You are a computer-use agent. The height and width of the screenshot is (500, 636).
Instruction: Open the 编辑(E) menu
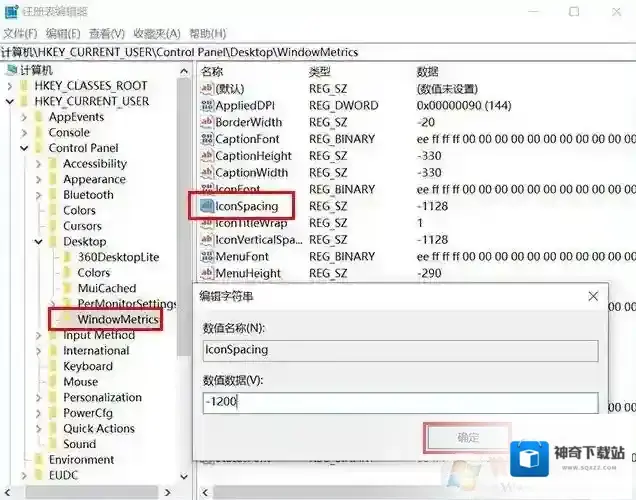(x=63, y=34)
